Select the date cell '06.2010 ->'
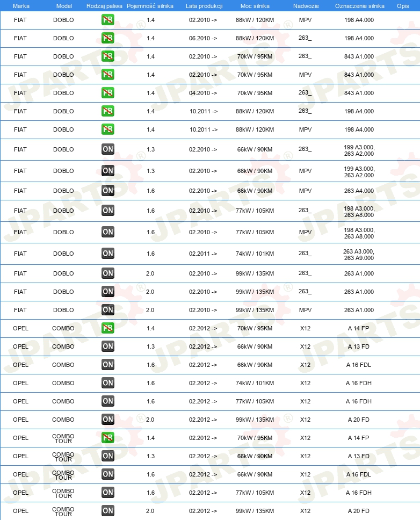Viewport: 420px width, 520px height. [203, 38]
